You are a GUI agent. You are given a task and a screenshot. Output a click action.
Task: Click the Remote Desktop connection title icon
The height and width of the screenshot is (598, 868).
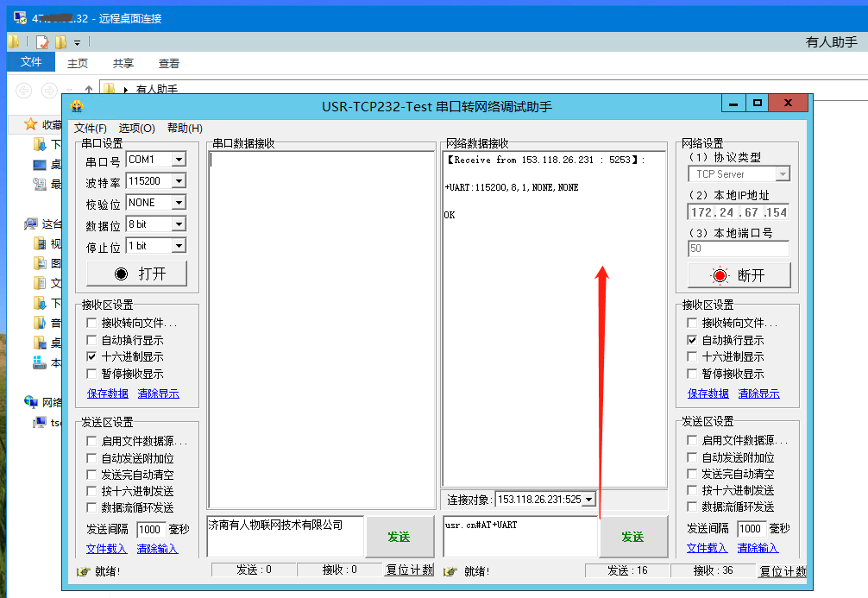click(x=20, y=18)
